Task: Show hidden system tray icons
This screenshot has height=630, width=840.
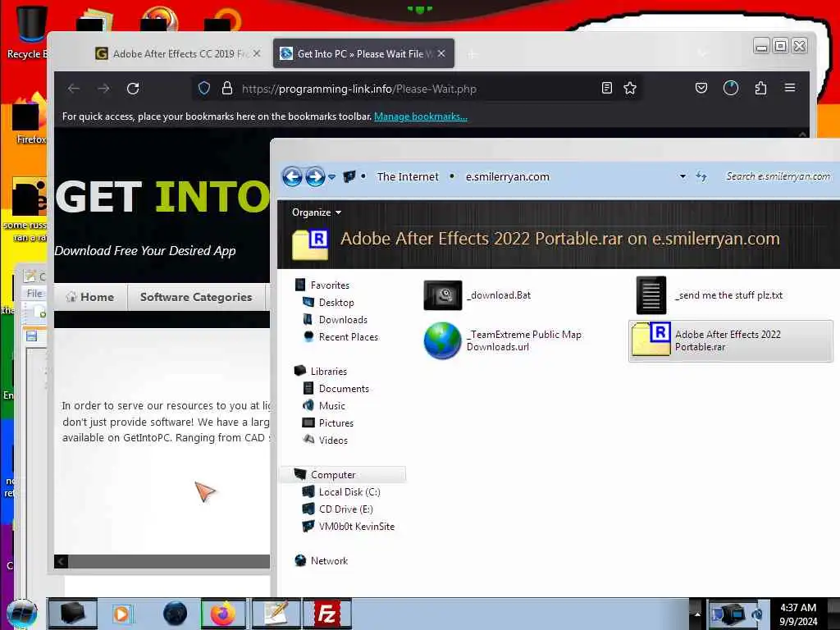Action: point(697,614)
